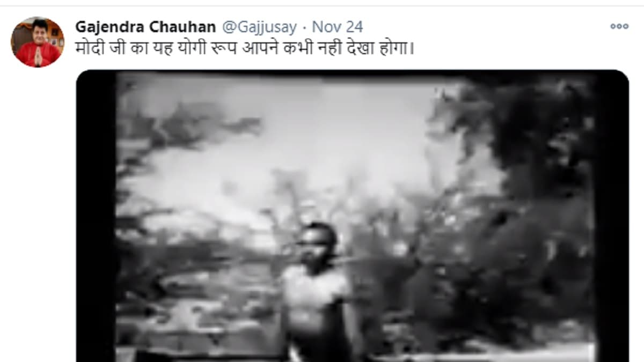
Task: Click the Hindi tweet text about Modi ji
Action: [x=245, y=49]
